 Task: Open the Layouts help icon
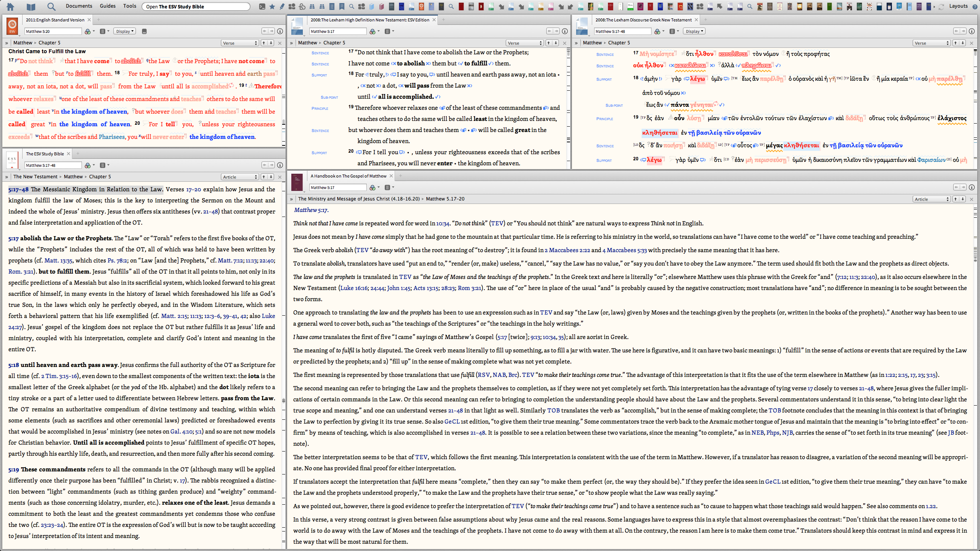coord(975,7)
